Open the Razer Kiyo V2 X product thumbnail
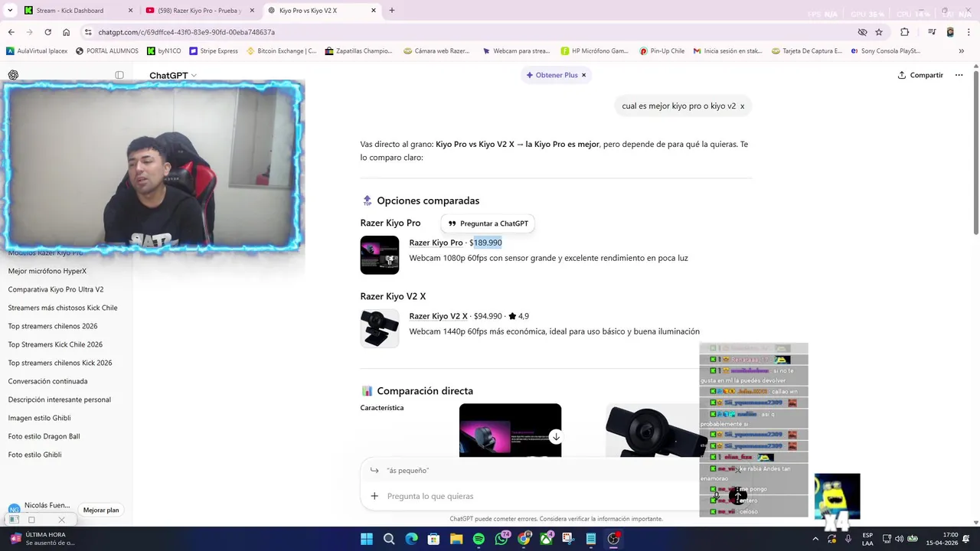980x551 pixels. pyautogui.click(x=380, y=328)
